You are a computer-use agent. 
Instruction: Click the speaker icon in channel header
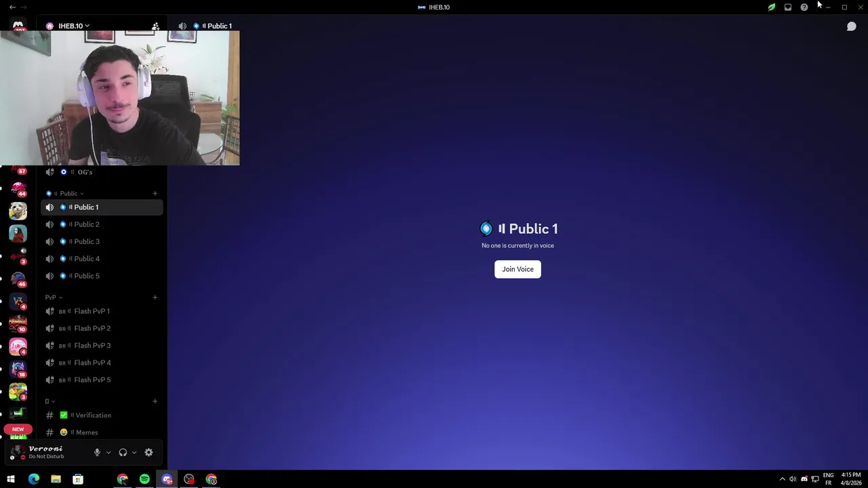coord(182,26)
